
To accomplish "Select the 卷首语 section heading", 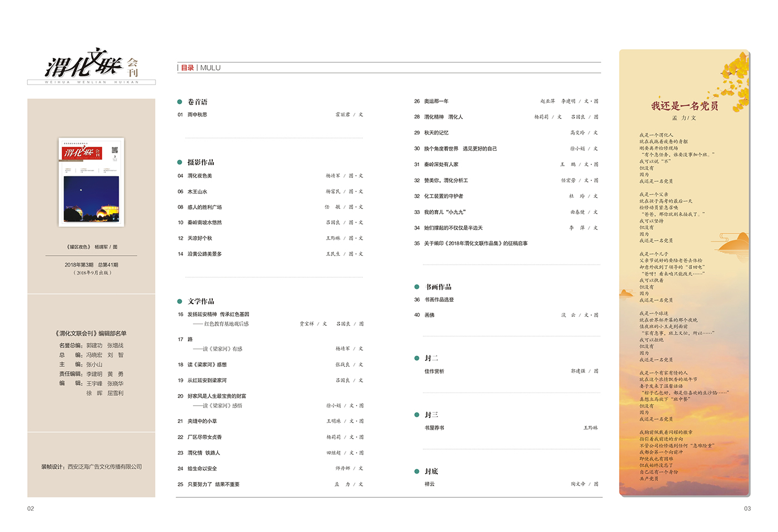I will tap(197, 102).
